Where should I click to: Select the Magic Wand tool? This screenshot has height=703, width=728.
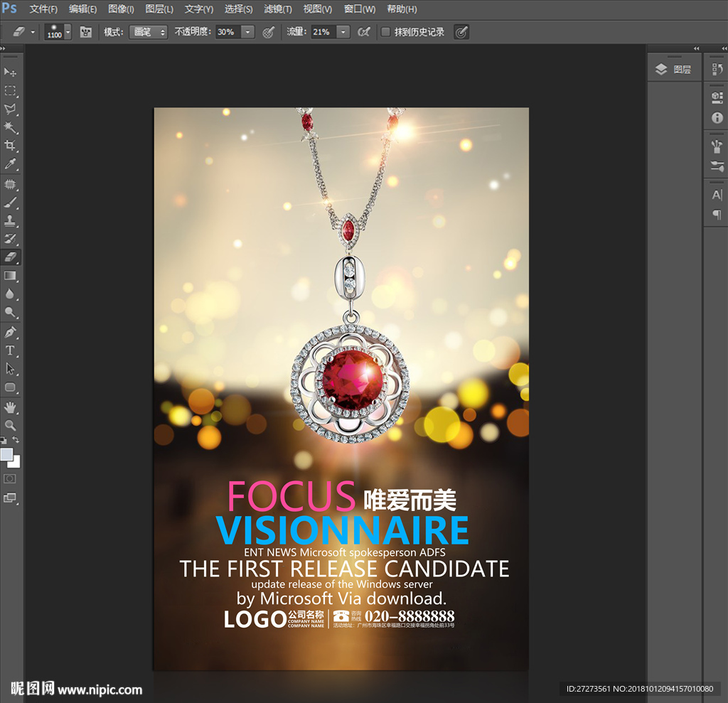click(x=11, y=127)
